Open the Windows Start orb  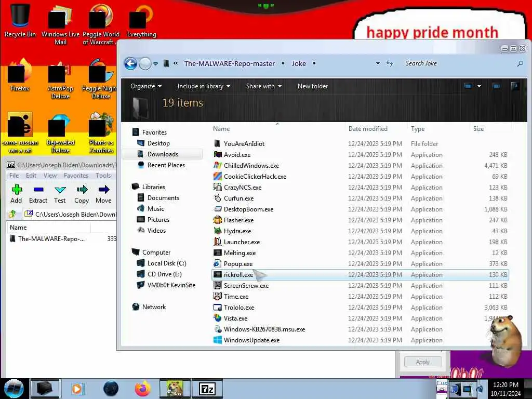click(14, 389)
